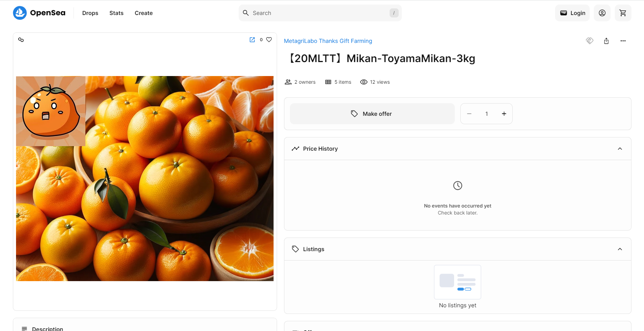Go to the Stats page
Screen dimensions: 644x331
tap(116, 13)
